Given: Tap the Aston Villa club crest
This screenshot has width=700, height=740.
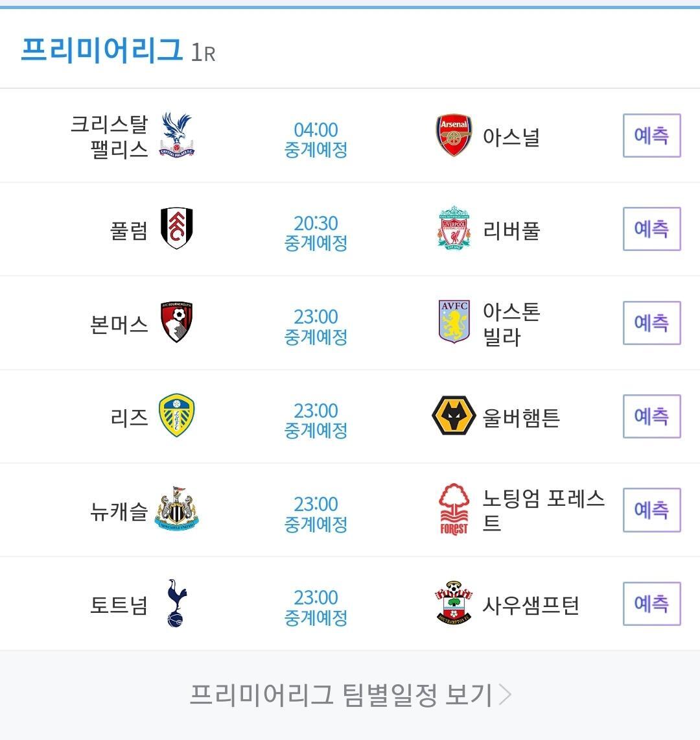Looking at the screenshot, I should coord(454,322).
